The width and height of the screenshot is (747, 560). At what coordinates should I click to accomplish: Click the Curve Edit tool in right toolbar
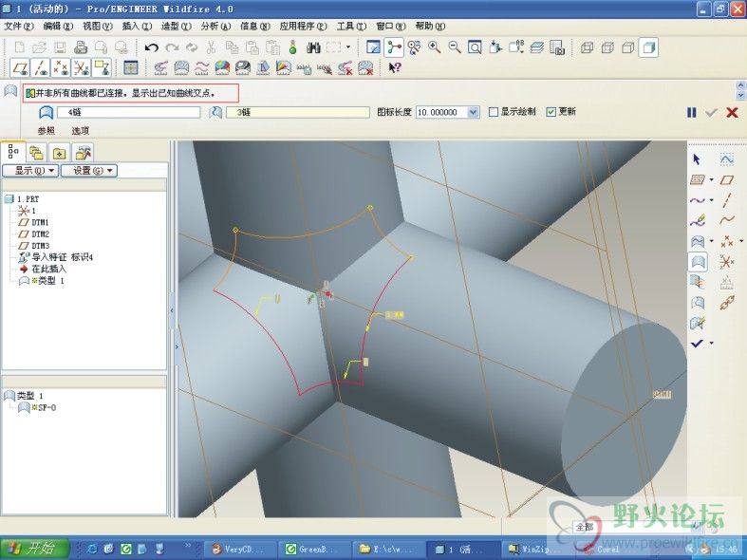pos(698,220)
